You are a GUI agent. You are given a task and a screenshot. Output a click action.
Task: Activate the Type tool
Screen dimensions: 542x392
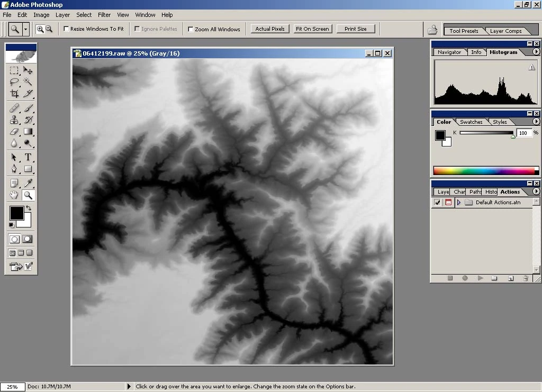[28, 157]
